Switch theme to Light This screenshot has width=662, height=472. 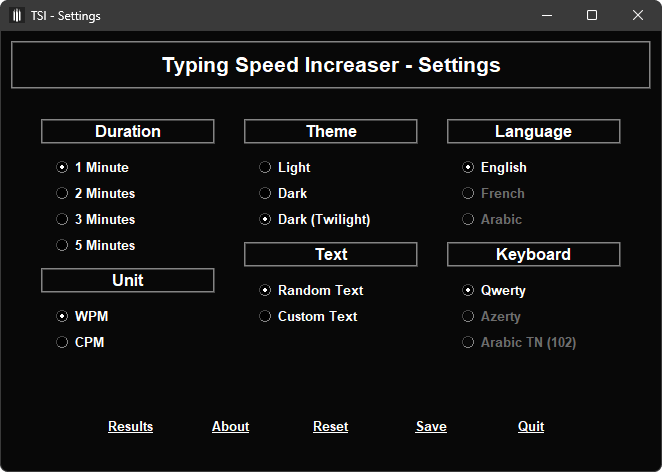[x=265, y=168]
